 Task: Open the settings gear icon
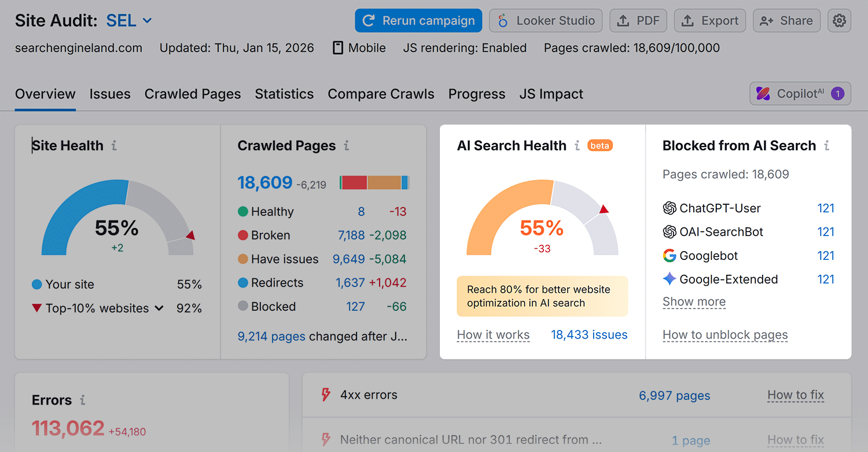coord(839,21)
